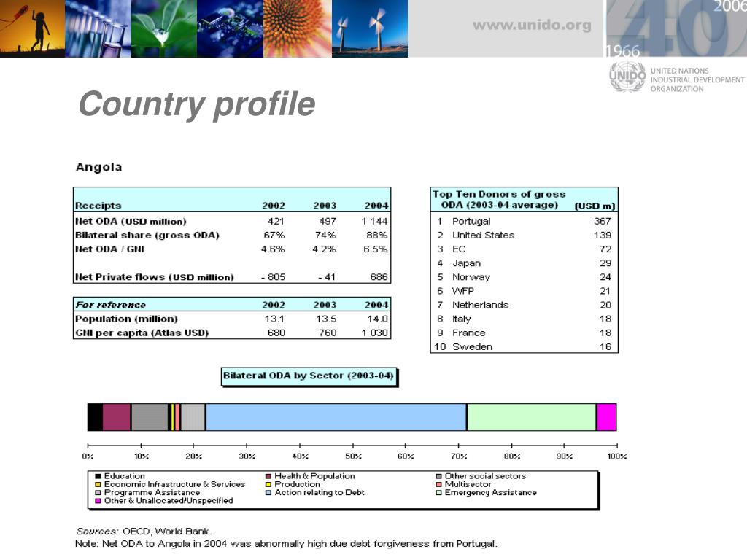This screenshot has width=747, height=560.
Task: Click the Emergency Assistance legend entry
Action: click(487, 492)
